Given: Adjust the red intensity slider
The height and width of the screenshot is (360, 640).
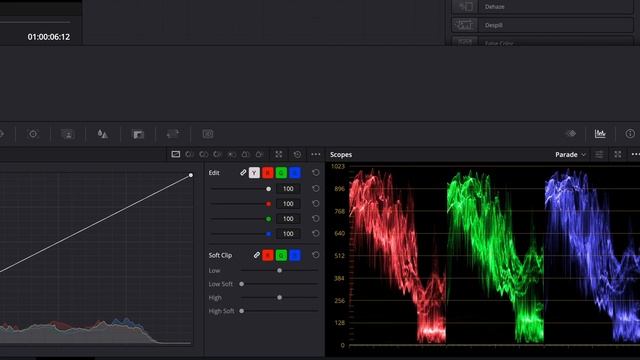Looking at the screenshot, I should [x=268, y=204].
